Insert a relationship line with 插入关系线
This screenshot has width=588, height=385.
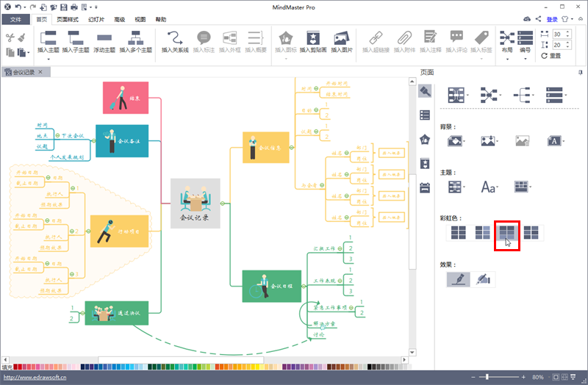175,42
